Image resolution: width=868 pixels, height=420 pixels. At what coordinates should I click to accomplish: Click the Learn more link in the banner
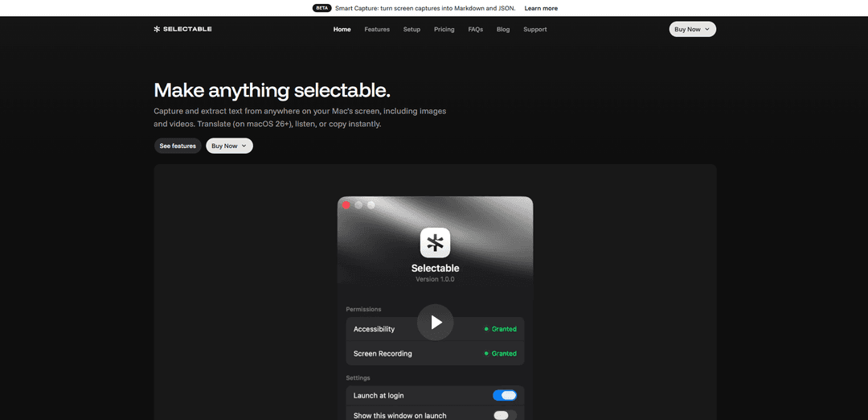541,8
